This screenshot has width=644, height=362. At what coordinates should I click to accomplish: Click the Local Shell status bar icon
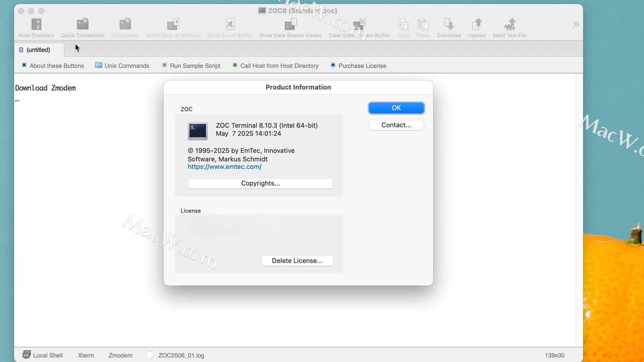click(x=26, y=355)
